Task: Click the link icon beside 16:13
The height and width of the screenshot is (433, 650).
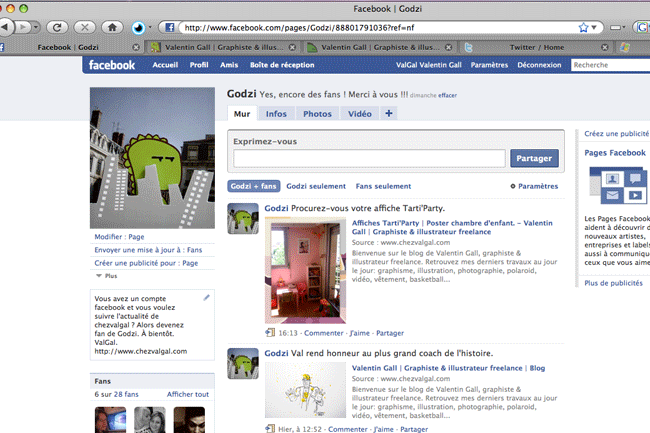Action: (270, 332)
